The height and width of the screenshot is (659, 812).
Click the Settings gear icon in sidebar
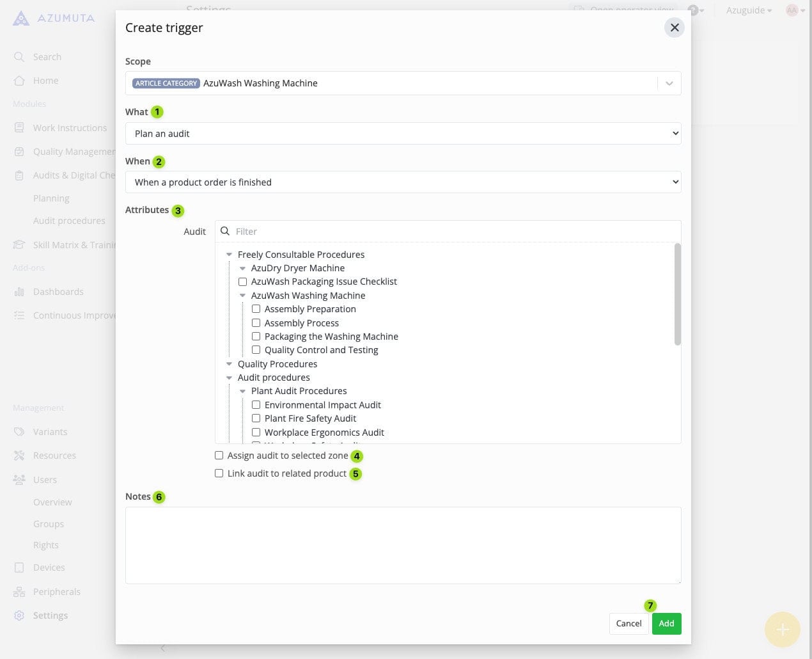click(x=19, y=615)
